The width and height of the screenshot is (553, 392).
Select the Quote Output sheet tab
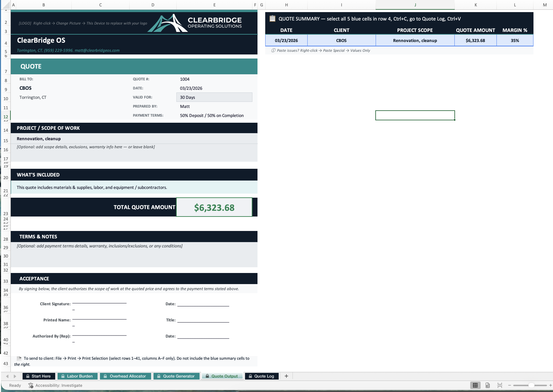[x=222, y=376]
